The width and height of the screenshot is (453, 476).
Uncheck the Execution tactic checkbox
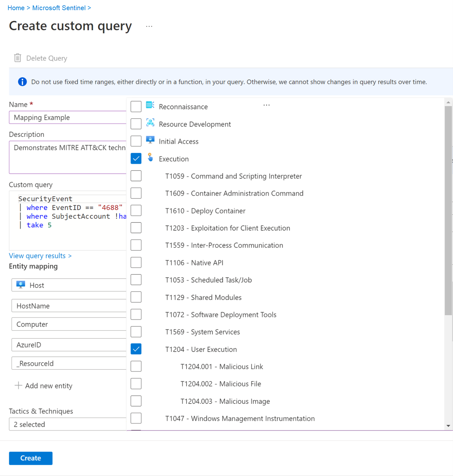(136, 158)
